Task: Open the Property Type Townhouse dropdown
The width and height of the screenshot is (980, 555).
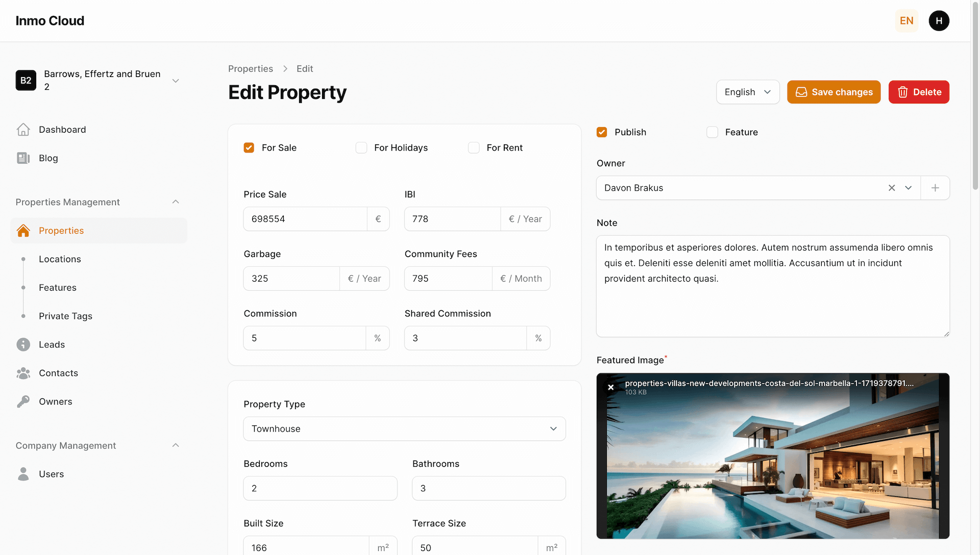Action: (x=404, y=429)
